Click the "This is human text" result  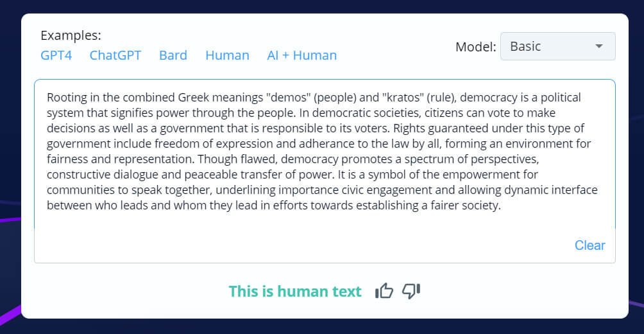pos(295,292)
